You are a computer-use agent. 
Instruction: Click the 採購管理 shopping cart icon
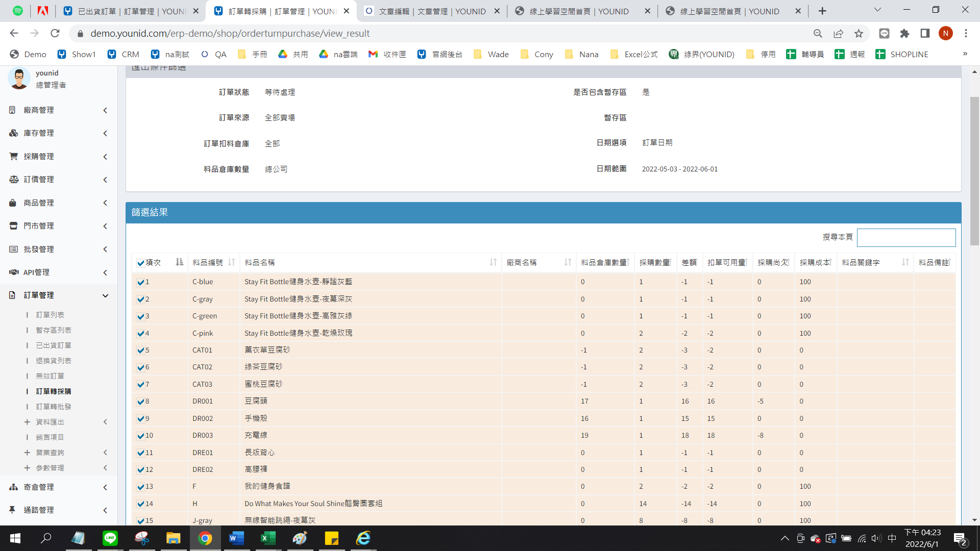13,156
